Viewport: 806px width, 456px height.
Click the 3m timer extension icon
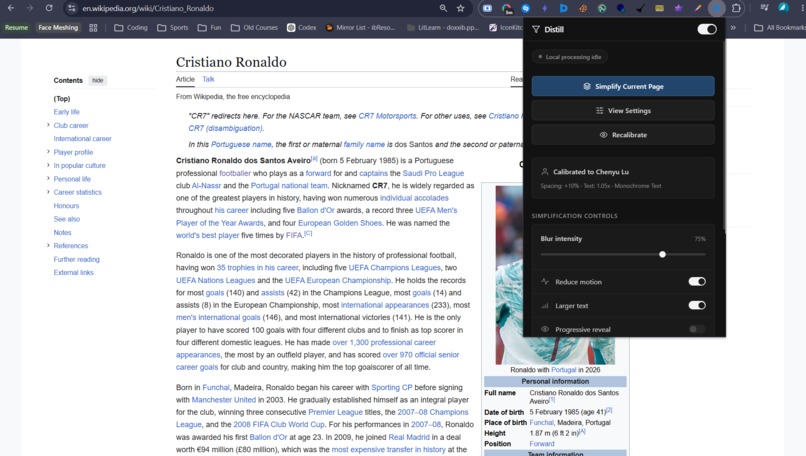coord(507,8)
